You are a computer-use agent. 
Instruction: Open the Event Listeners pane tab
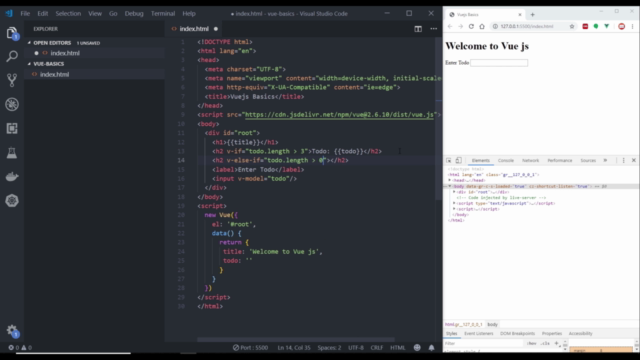click(479, 333)
